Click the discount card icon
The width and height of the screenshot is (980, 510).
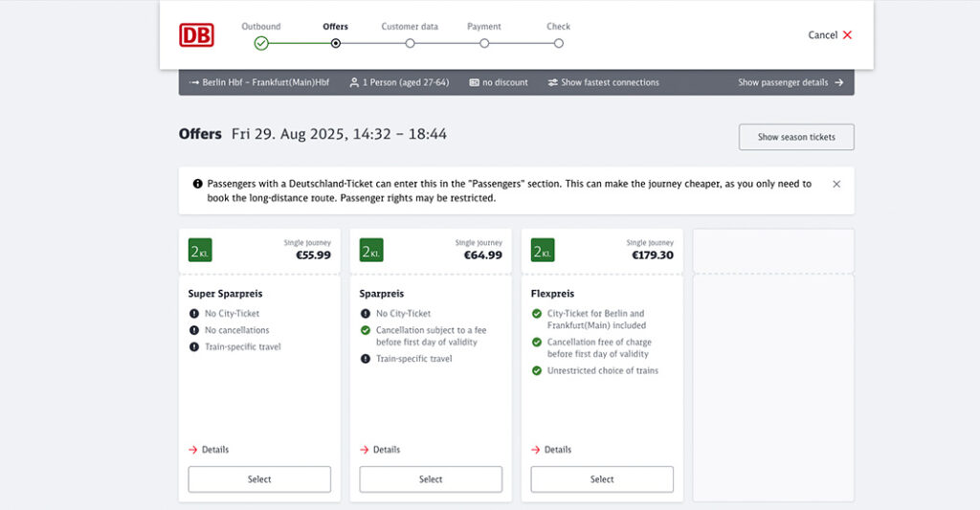475,82
